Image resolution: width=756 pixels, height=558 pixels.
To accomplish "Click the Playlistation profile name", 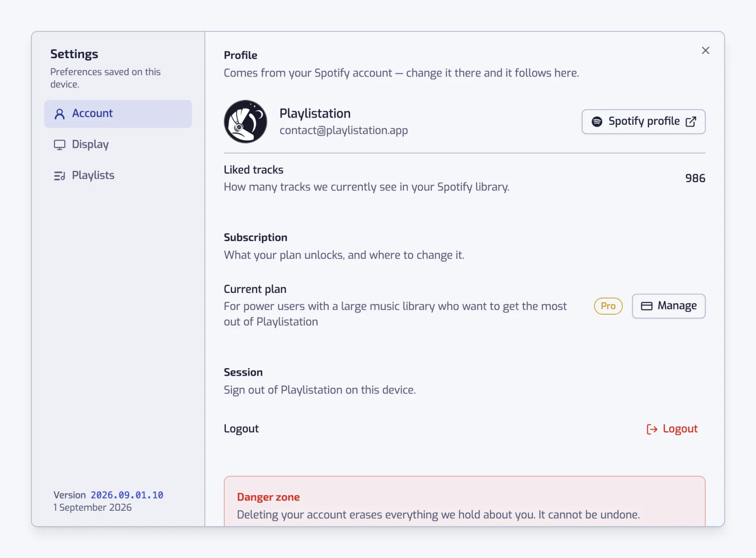I will click(x=315, y=113).
